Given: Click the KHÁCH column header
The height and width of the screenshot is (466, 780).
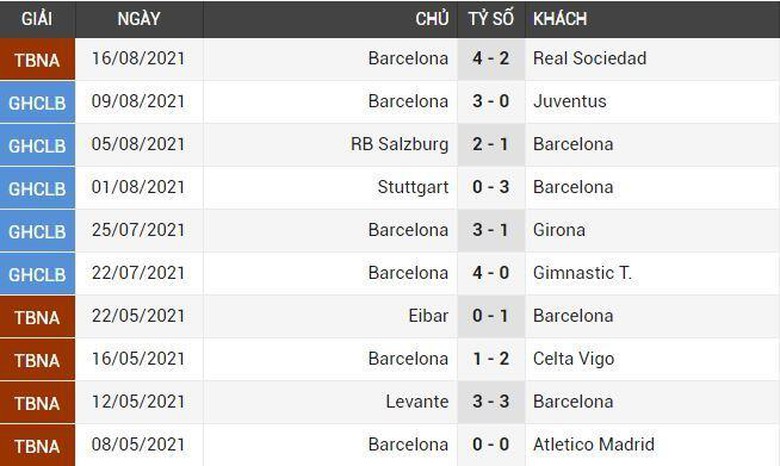Looking at the screenshot, I should 560,19.
